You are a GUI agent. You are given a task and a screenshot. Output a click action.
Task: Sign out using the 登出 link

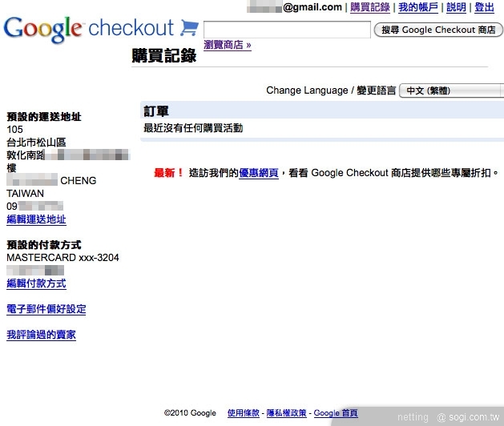pos(485,7)
